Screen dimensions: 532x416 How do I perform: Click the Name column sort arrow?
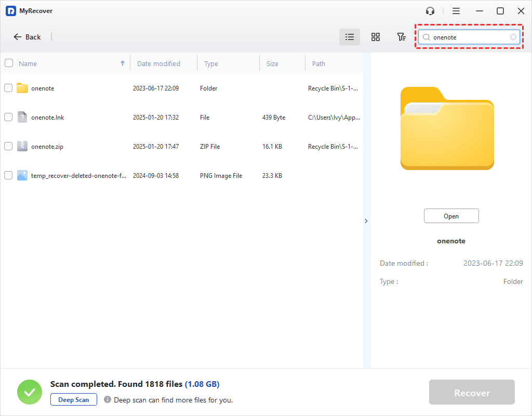pos(123,62)
